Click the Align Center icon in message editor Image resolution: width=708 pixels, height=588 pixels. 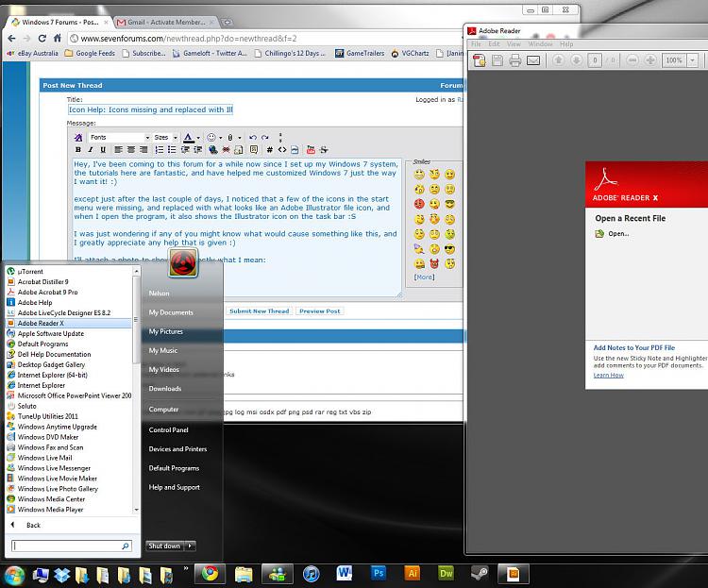pyautogui.click(x=131, y=149)
